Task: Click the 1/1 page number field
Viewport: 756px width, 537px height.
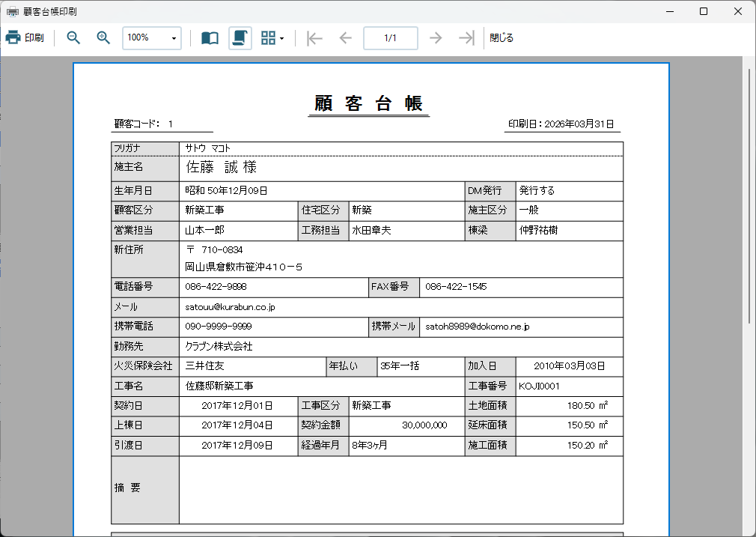Action: 391,38
